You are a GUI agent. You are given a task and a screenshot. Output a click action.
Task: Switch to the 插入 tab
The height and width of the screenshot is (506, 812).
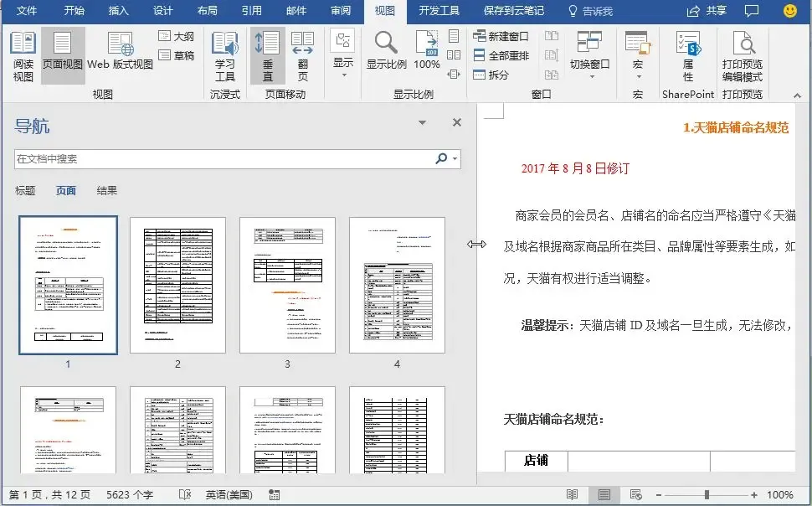(x=118, y=11)
